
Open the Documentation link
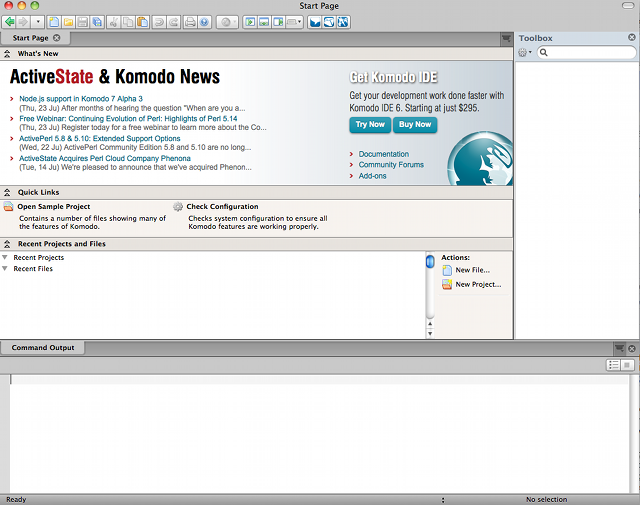(x=384, y=154)
